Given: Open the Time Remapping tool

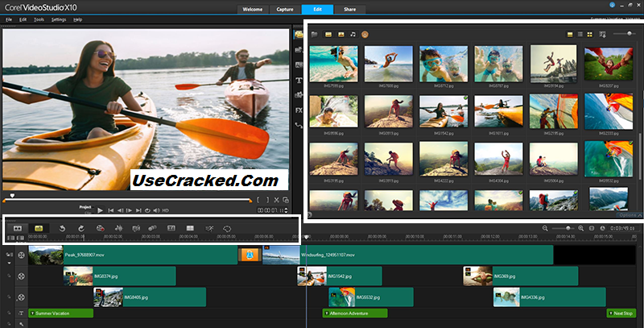Looking at the screenshot, I should click(x=209, y=228).
